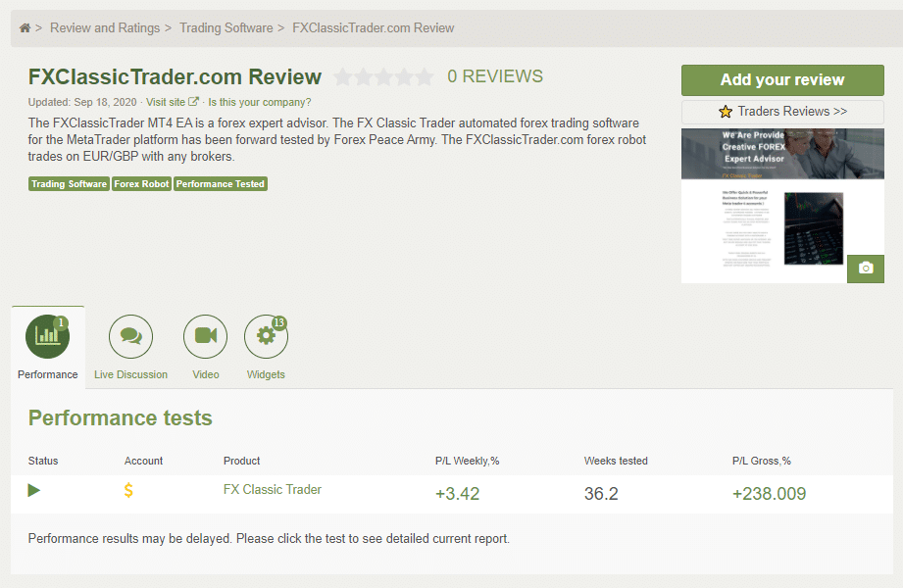Go to Review and Ratings breadcrumb
Screen dimensions: 903x588
click(105, 28)
